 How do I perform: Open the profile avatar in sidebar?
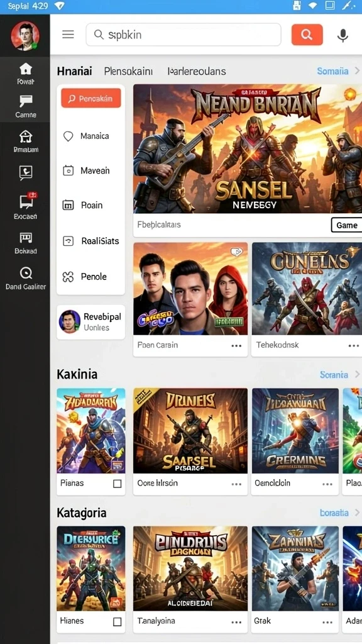25,36
